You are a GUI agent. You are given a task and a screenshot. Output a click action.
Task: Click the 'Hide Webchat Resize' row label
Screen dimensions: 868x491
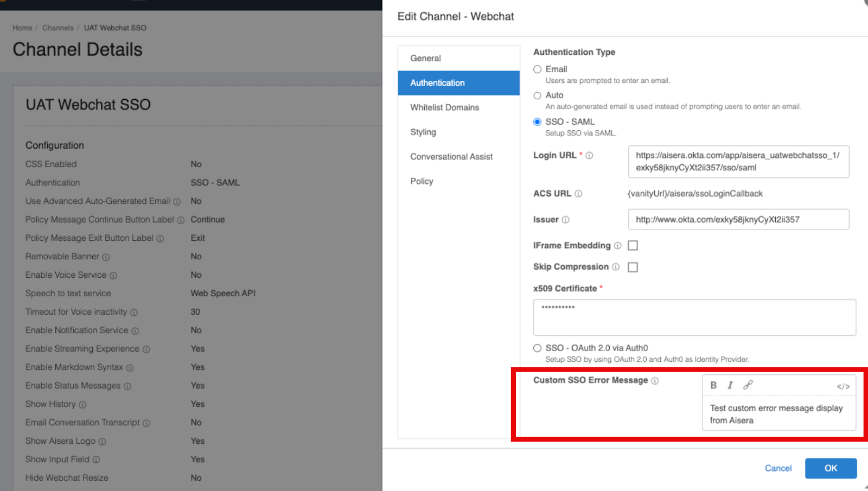coord(67,478)
